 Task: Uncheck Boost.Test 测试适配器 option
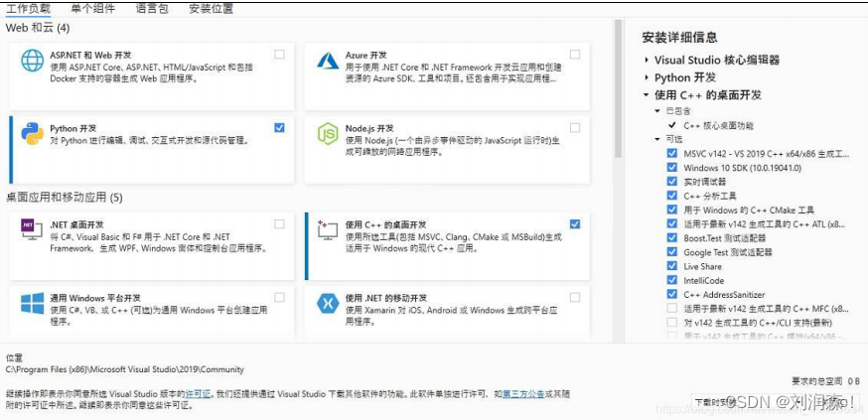point(672,238)
